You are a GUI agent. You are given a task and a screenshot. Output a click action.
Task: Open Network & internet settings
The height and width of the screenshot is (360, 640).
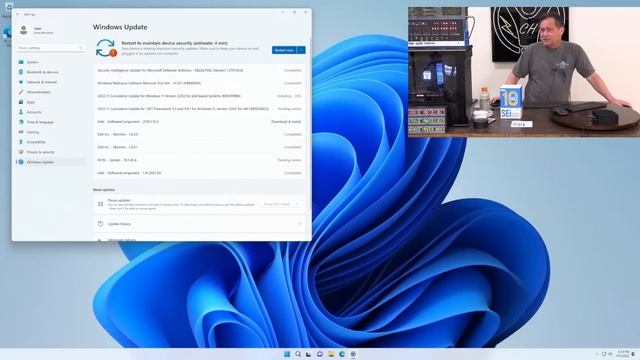[50, 82]
